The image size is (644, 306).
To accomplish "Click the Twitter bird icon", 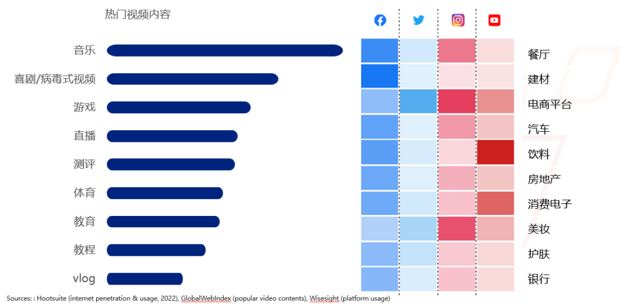I will coord(419,20).
